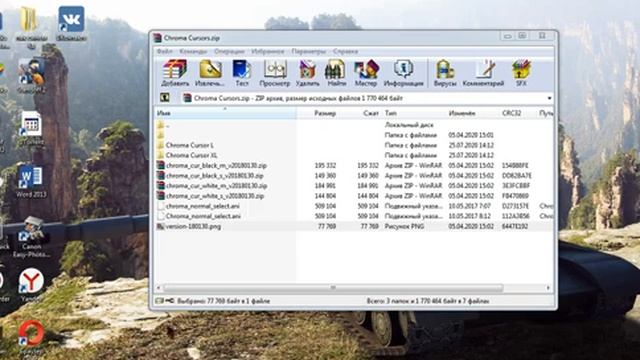Select chroma_cur_black_s_v20180130.zip file

[x=214, y=176]
